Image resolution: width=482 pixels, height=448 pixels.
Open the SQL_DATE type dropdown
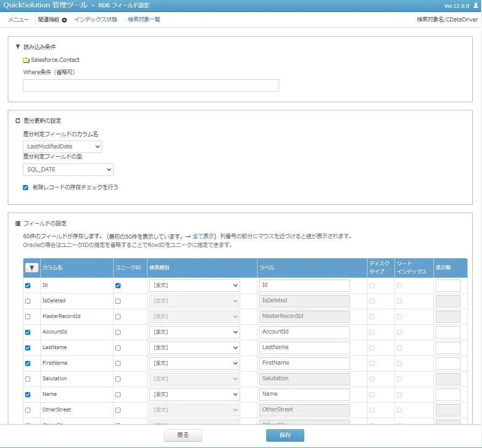68,169
